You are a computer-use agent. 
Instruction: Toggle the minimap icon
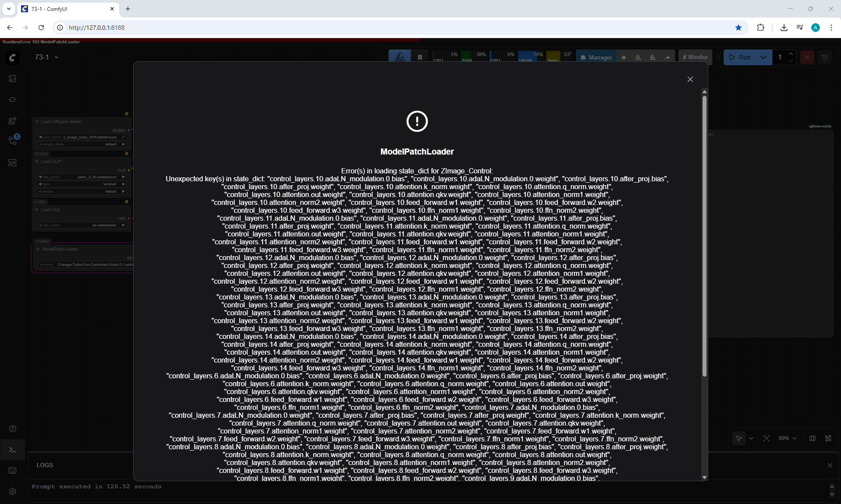tap(812, 438)
